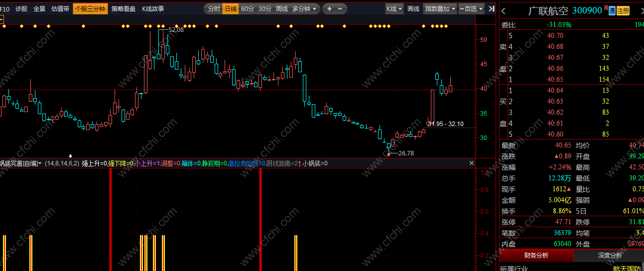Open the 诊股 stock diagnosis tab
Viewport: 644px width, 271px height.
(x=21, y=9)
